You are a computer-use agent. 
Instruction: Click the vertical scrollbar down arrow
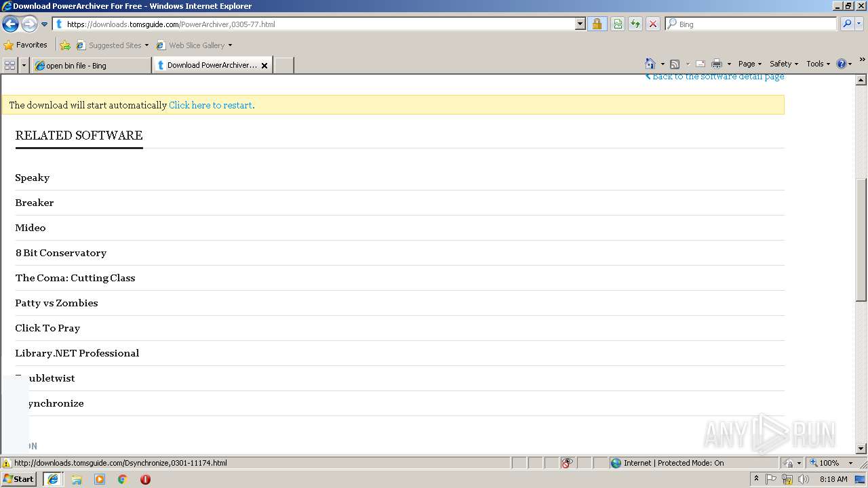click(861, 448)
